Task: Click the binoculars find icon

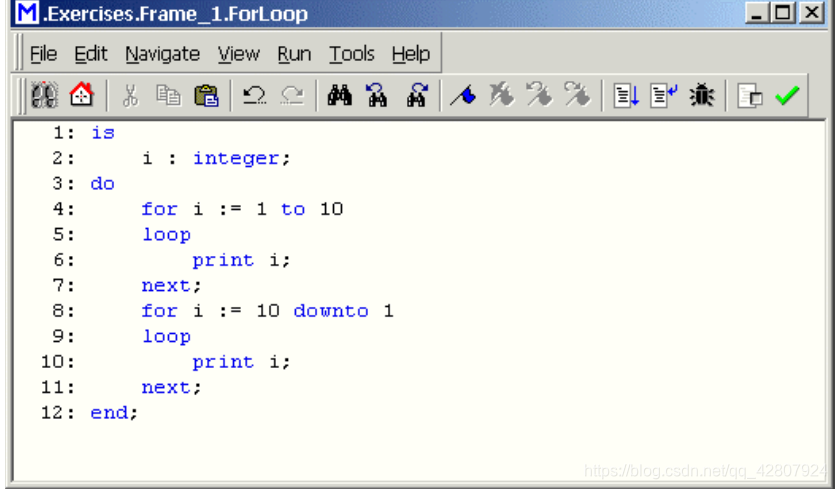Action: pyautogui.click(x=339, y=96)
